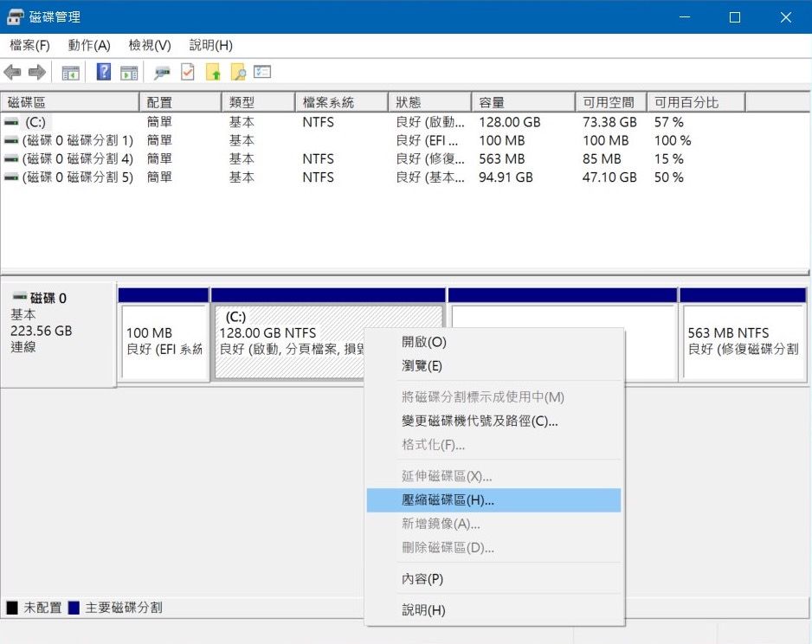Click the Back arrow toolbar icon

(12, 73)
